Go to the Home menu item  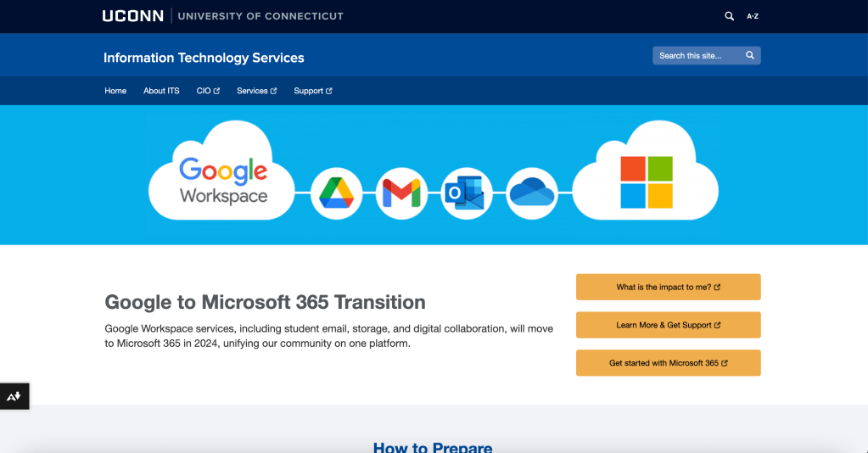click(115, 91)
